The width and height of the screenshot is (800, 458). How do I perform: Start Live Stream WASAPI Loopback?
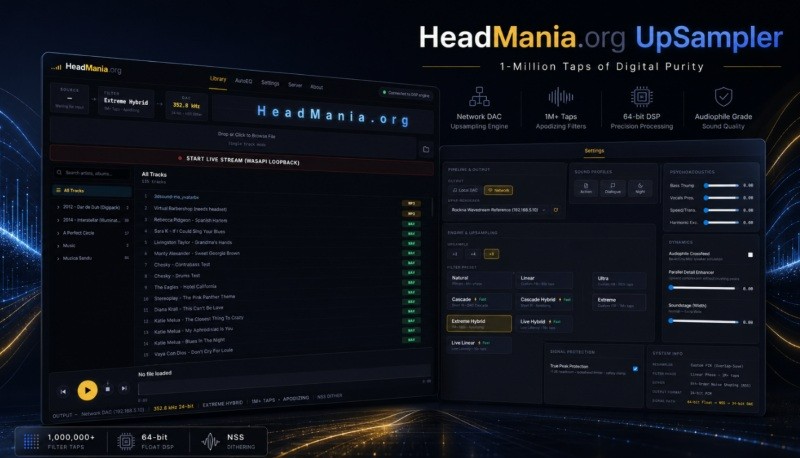click(240, 160)
